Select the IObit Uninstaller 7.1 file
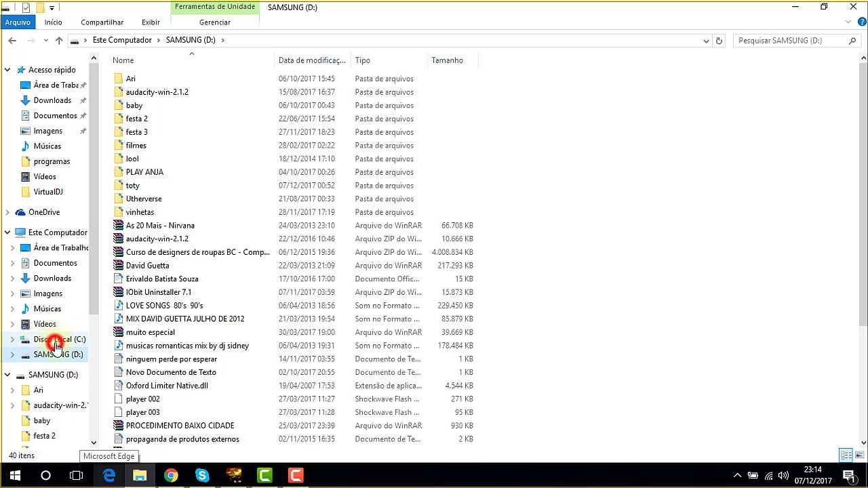868x488 pixels. click(x=159, y=292)
